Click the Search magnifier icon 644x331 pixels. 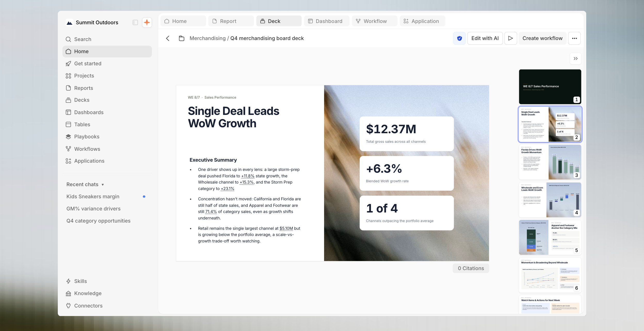tap(68, 39)
